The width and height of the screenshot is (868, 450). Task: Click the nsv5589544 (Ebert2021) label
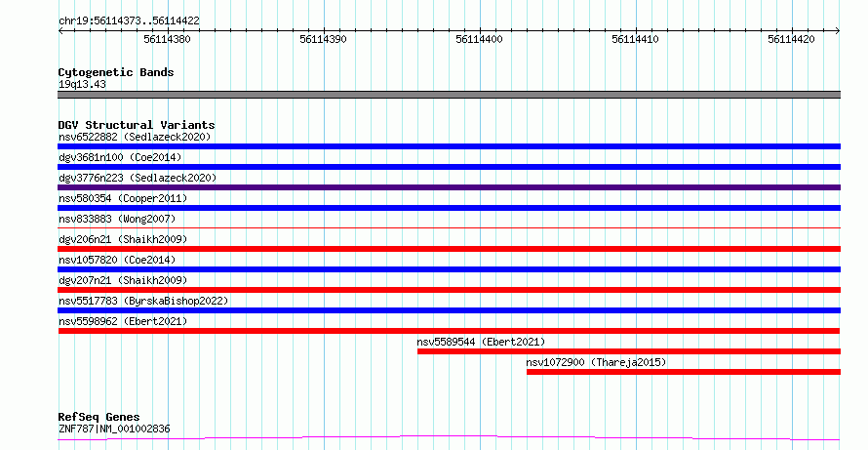point(481,342)
